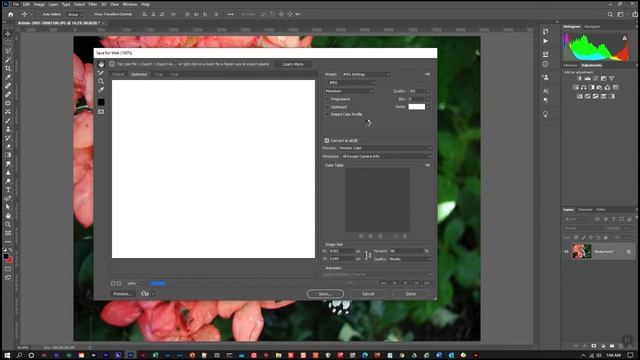Open the File menu
Viewport: 640px width, 360px height.
[16, 4]
